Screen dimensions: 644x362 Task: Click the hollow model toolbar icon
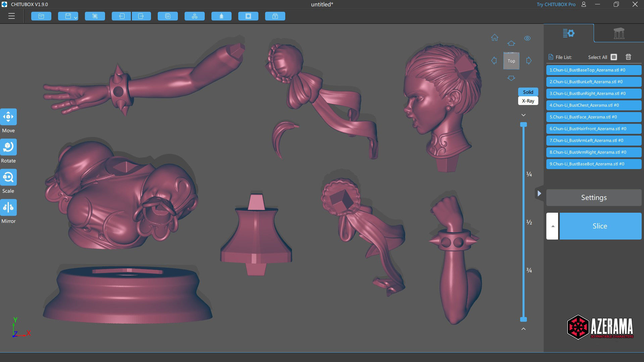(x=221, y=16)
